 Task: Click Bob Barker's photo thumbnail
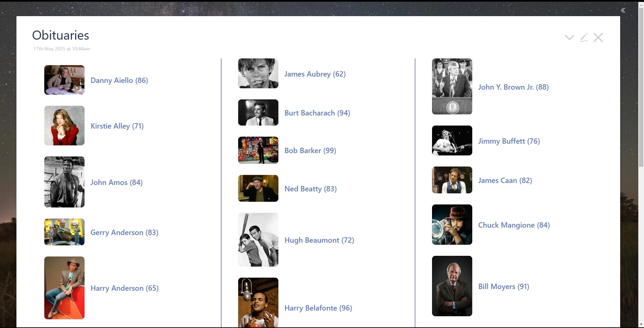tap(258, 150)
